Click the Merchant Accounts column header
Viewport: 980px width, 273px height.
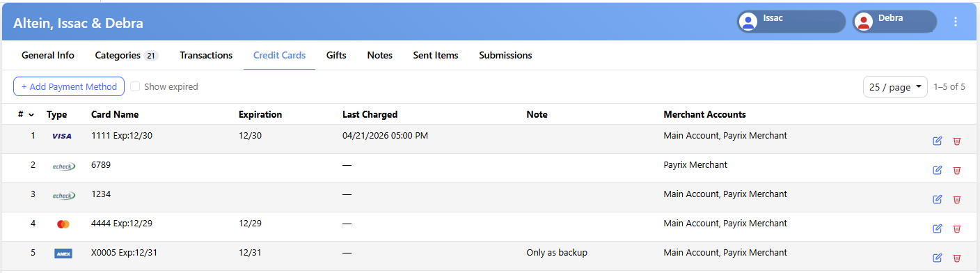[705, 114]
